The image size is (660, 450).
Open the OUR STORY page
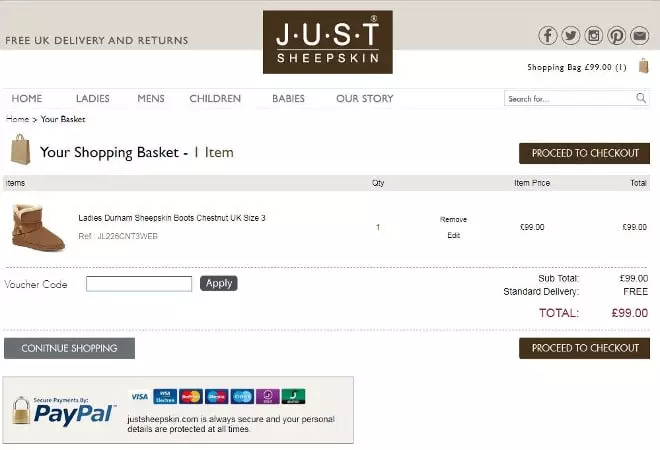(365, 99)
